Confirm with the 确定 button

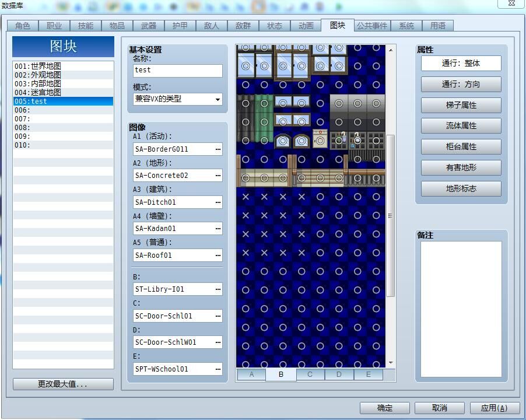click(x=385, y=408)
